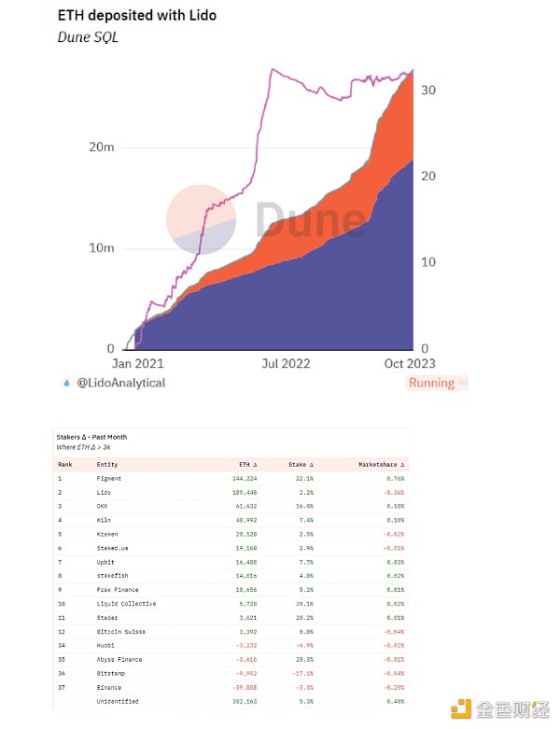Click the Oct 2023 axis label
The width and height of the screenshot is (560, 729).
[410, 364]
